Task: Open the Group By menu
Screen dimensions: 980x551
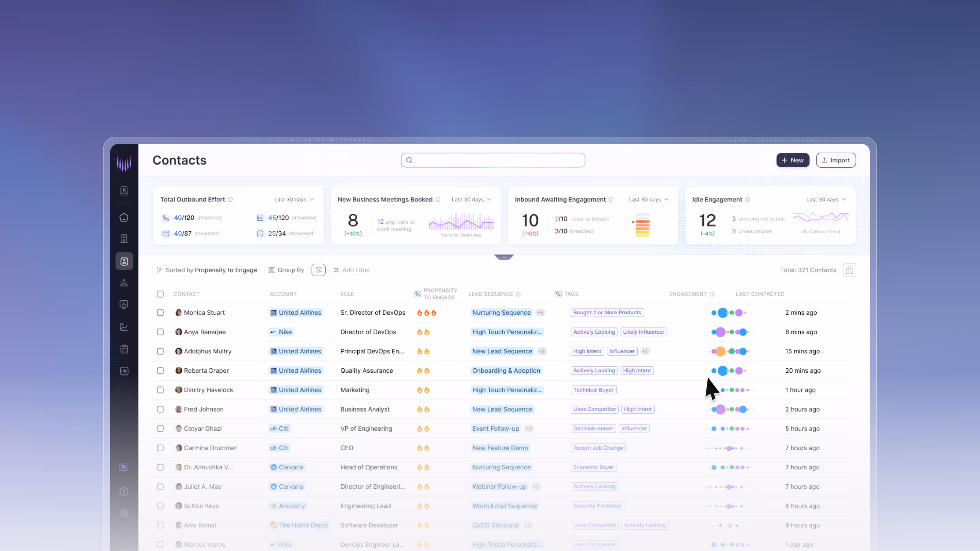Action: [x=287, y=270]
